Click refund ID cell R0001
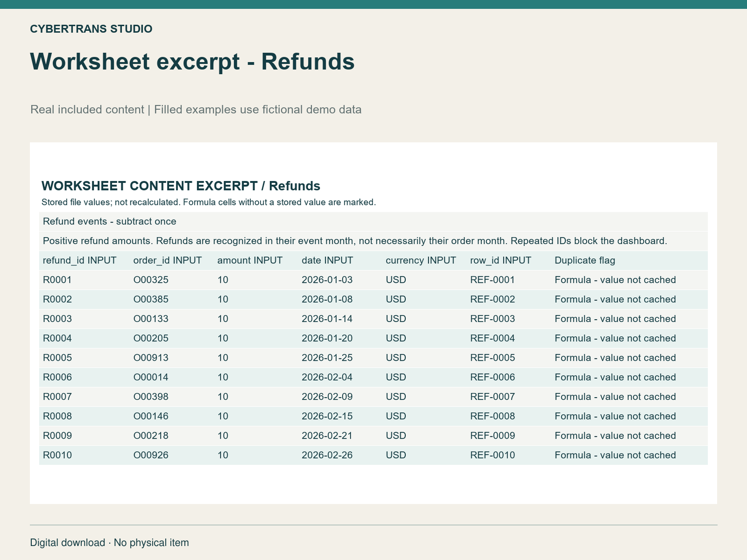Image resolution: width=747 pixels, height=560 pixels. 57,280
